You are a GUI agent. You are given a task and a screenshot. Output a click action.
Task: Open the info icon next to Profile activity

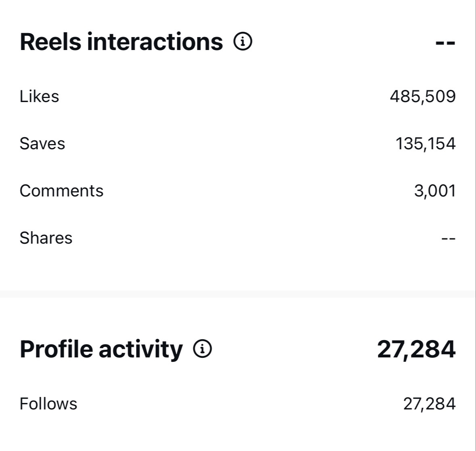pyautogui.click(x=202, y=349)
